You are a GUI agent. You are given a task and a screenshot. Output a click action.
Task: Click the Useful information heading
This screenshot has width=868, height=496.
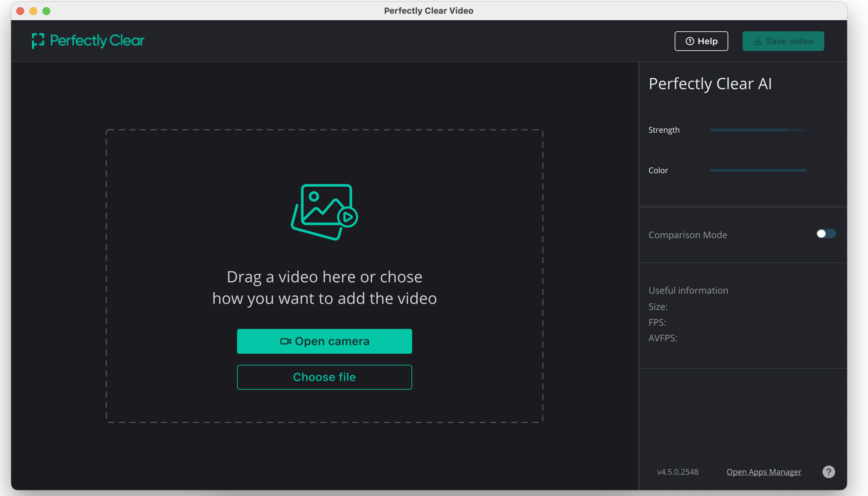(x=688, y=290)
